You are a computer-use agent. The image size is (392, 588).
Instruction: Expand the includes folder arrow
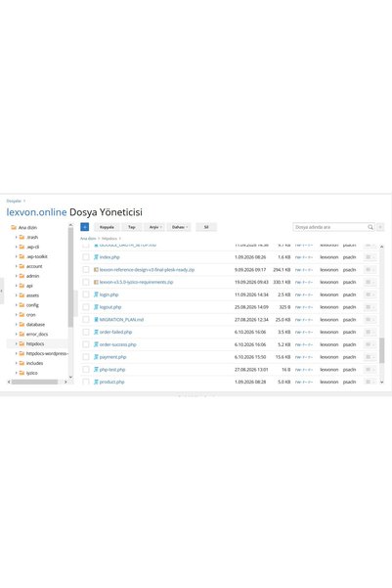coord(16,363)
